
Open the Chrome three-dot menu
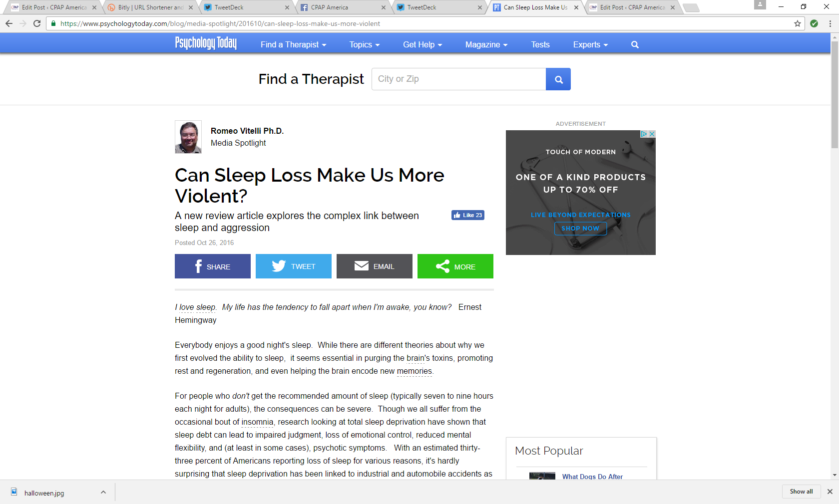[830, 23]
